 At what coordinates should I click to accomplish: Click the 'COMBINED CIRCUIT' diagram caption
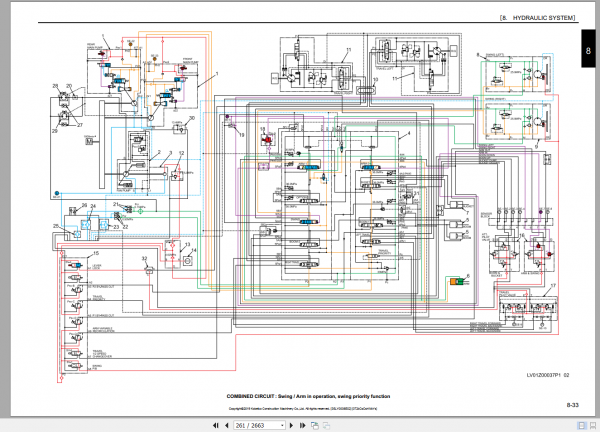(x=308, y=396)
